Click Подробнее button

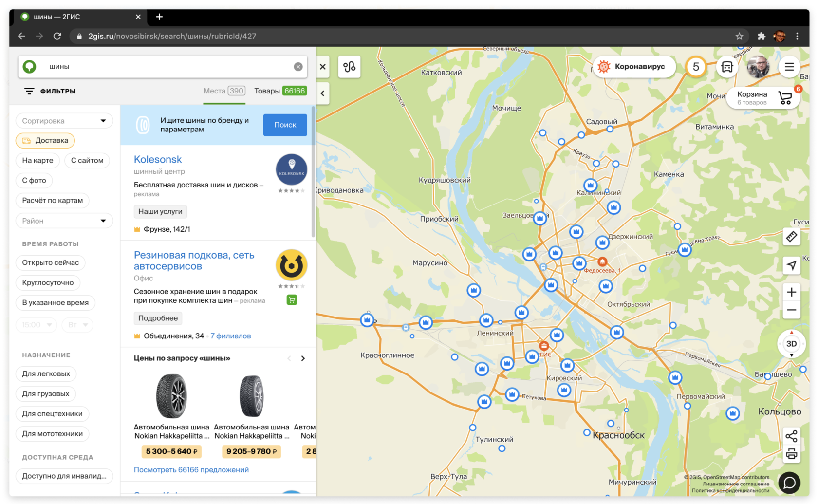coord(158,318)
